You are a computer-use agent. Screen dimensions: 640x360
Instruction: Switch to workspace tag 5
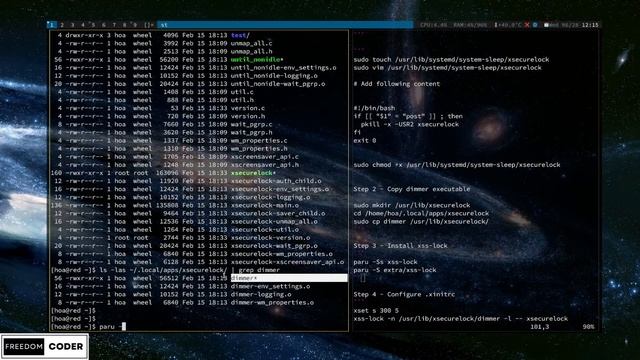(x=93, y=25)
